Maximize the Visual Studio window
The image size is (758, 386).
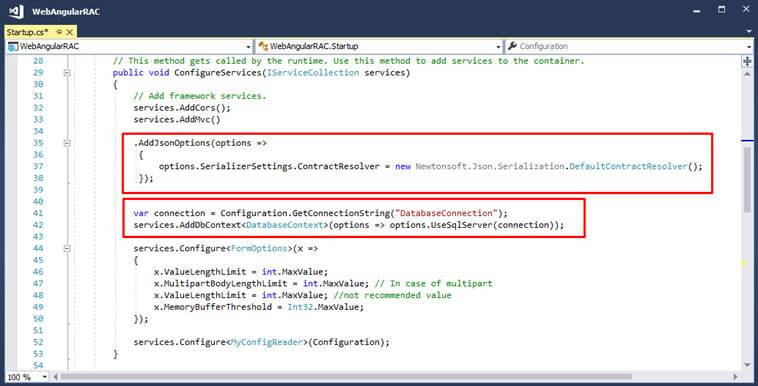point(722,10)
